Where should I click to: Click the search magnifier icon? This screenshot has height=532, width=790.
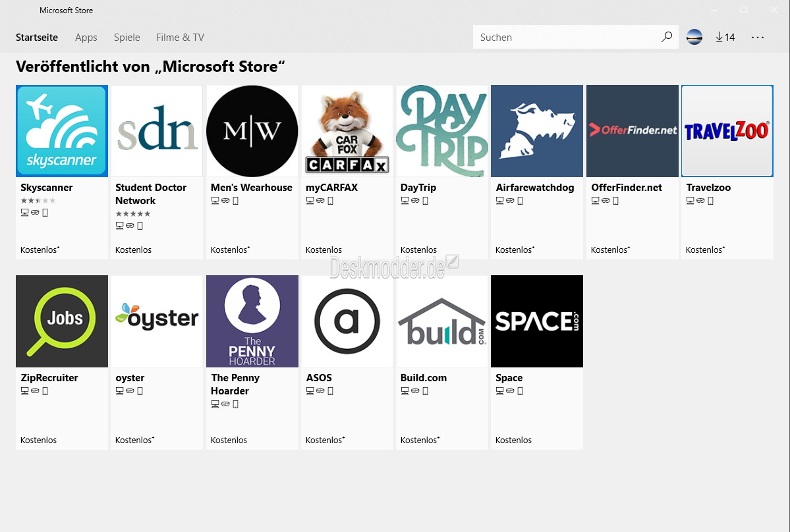[667, 37]
